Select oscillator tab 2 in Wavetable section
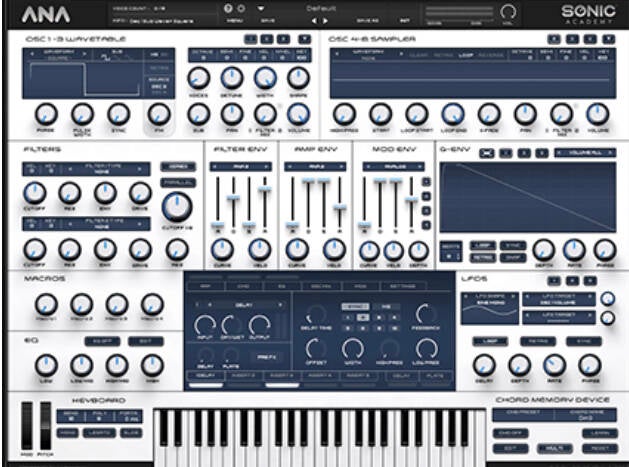This screenshot has height=467, width=629. [267, 39]
